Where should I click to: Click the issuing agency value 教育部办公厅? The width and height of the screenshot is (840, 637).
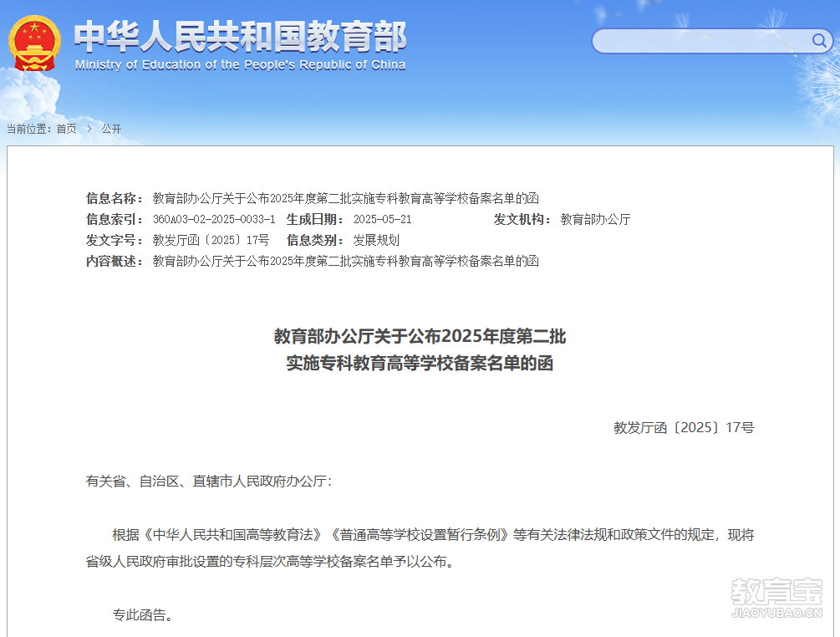coord(595,220)
